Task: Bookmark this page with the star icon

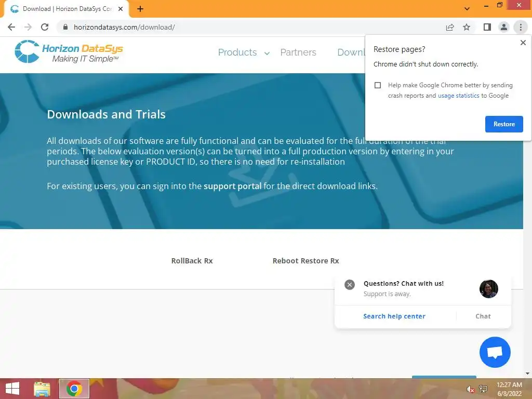Action: [467, 27]
